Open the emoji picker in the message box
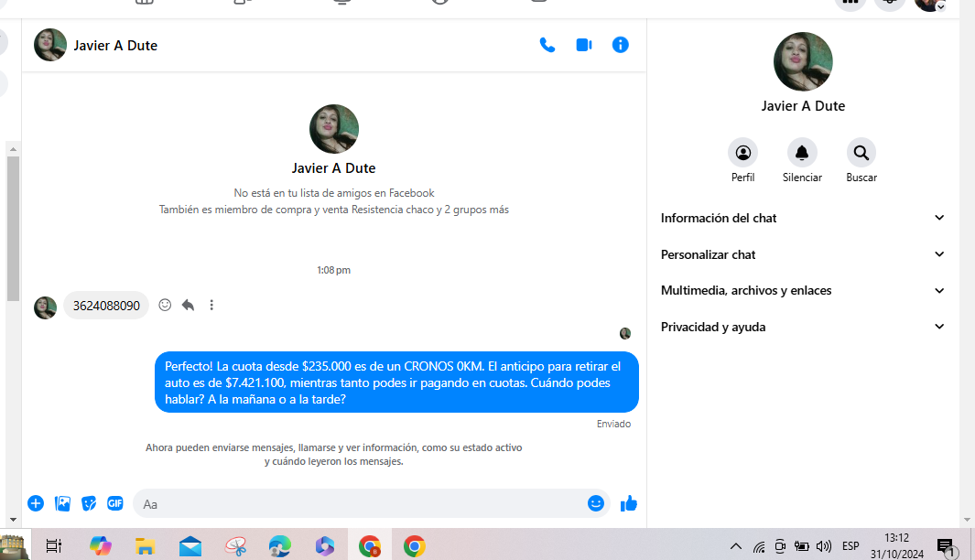 pyautogui.click(x=596, y=503)
